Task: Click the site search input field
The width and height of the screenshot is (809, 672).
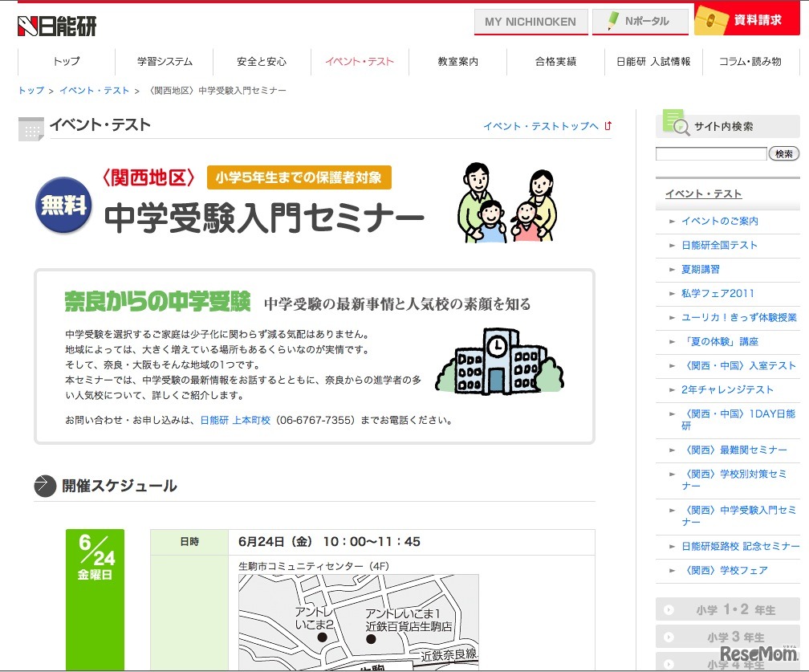Action: 711,153
